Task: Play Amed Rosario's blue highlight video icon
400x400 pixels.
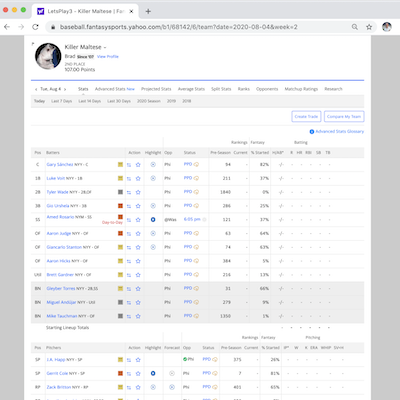Action: [153, 220]
